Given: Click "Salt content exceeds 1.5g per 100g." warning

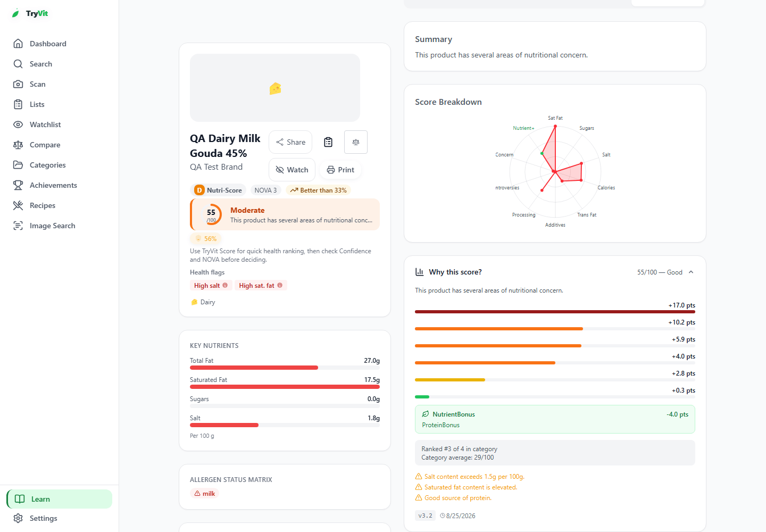Looking at the screenshot, I should click(x=470, y=477).
